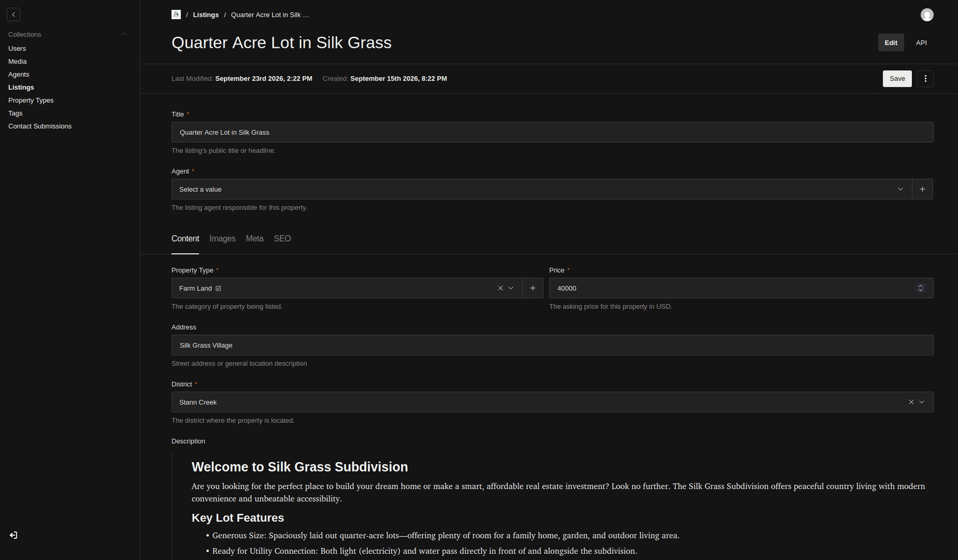Click the Address input field
The image size is (958, 560).
coord(553,345)
